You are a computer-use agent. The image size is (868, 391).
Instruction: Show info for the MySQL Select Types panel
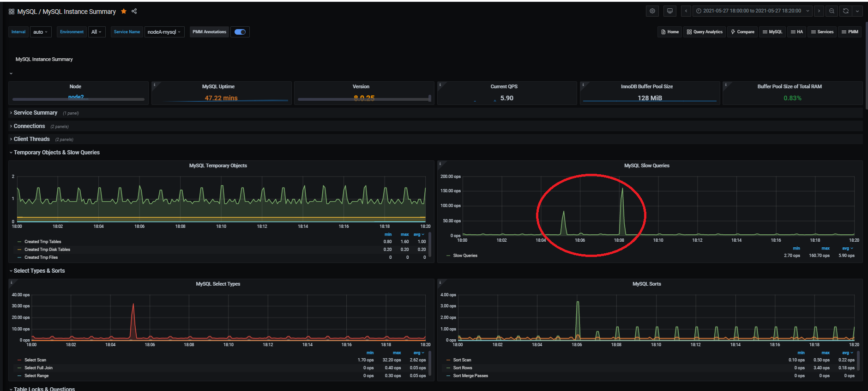click(x=11, y=282)
